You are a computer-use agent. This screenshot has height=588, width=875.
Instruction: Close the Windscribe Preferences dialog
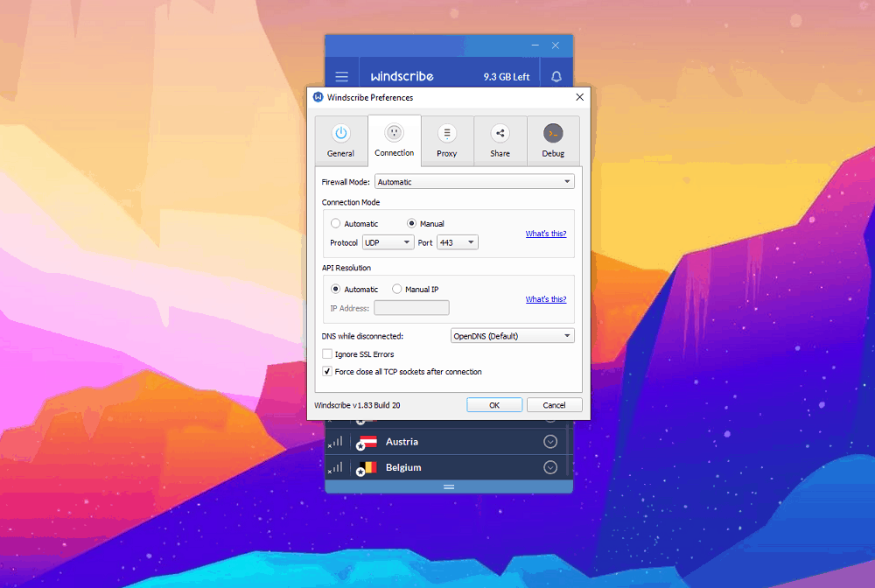coord(580,97)
